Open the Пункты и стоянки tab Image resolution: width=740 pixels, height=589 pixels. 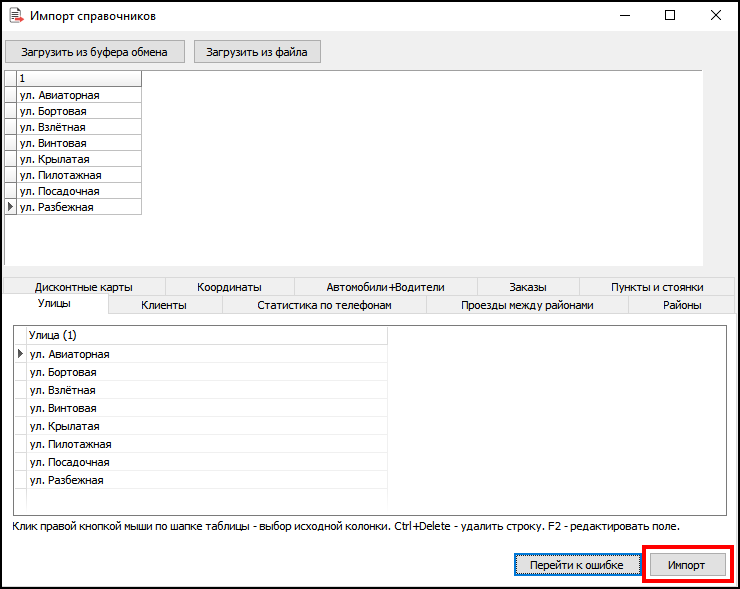657,286
